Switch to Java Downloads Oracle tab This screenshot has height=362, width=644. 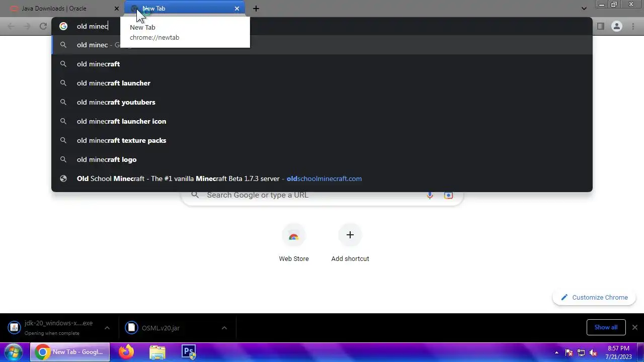pos(63,9)
